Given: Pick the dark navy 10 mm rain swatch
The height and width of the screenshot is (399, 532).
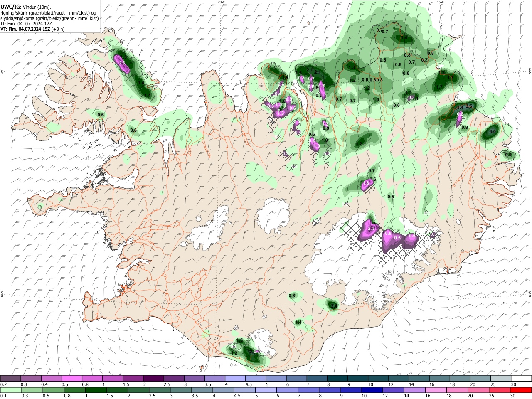Looking at the screenshot, I should pos(371,390).
